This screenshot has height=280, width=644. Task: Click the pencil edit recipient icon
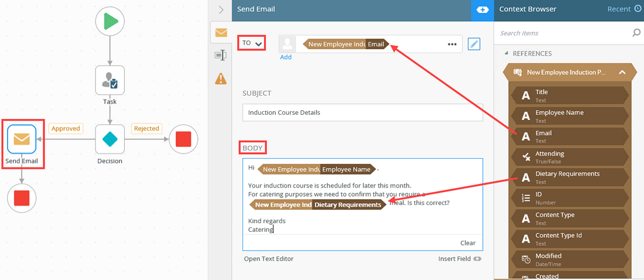pyautogui.click(x=474, y=44)
